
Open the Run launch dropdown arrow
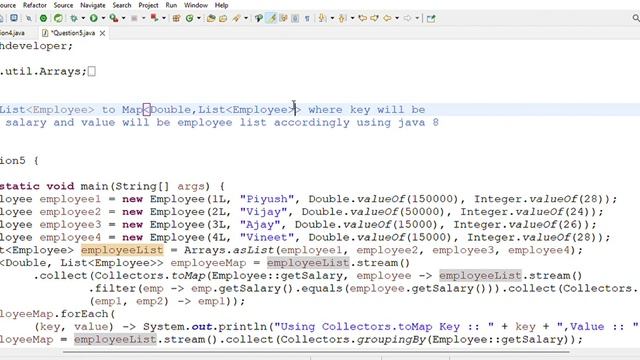[x=103, y=18]
